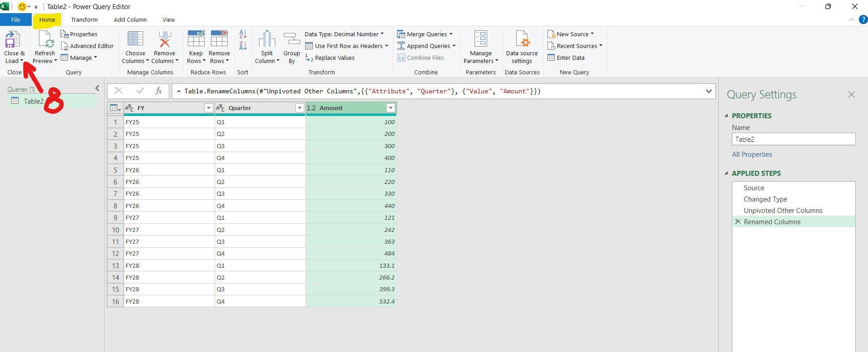Collapse the APPLIED STEPS section
The image size is (868, 352).
pyautogui.click(x=726, y=173)
